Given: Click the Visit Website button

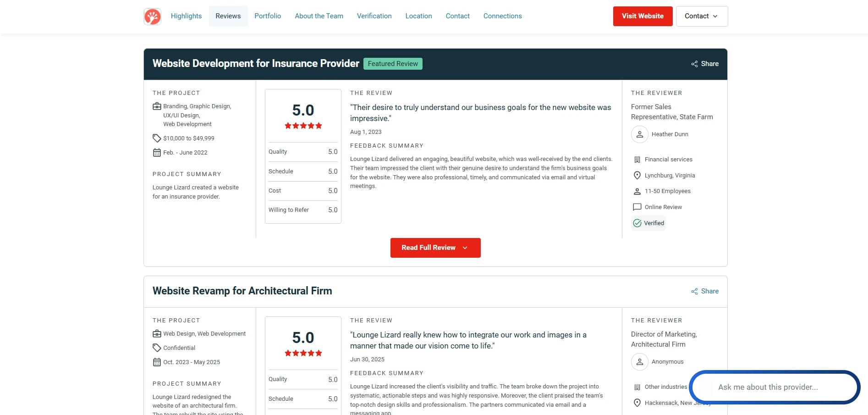Looking at the screenshot, I should point(643,16).
